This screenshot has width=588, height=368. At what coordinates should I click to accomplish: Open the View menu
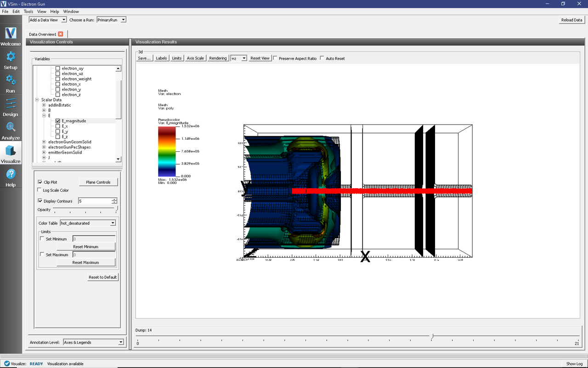41,11
